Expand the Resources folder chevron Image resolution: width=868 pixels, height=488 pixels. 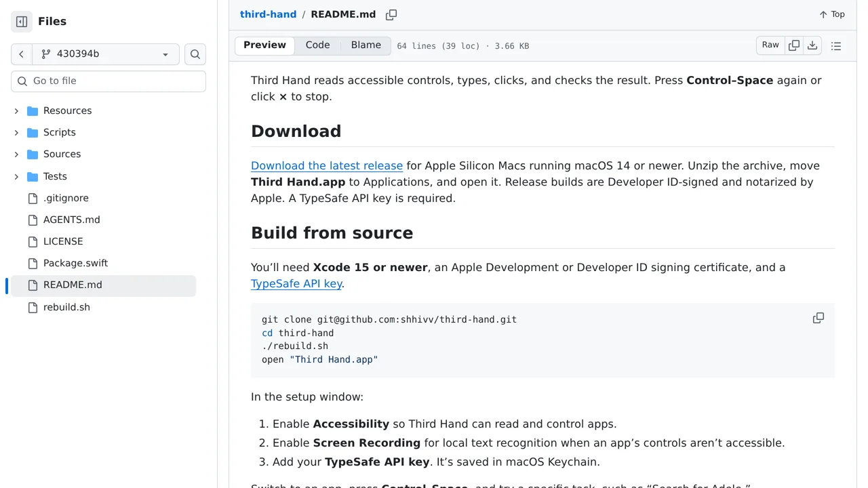(x=16, y=111)
